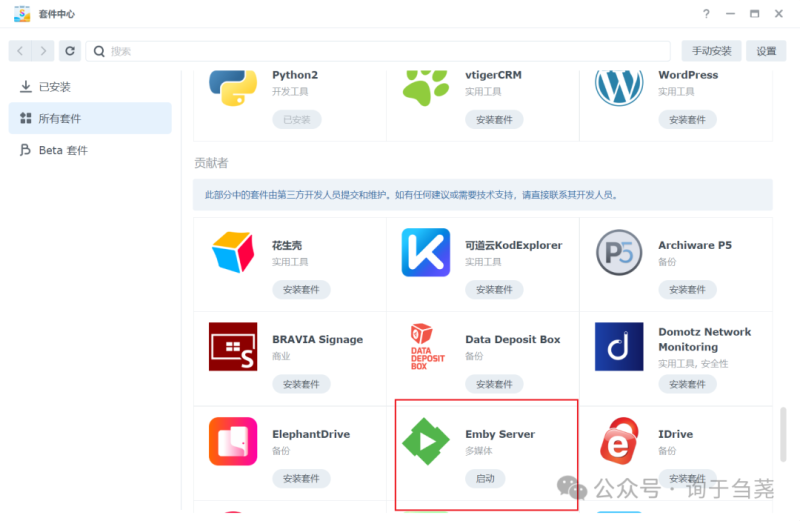Viewport: 800px width, 521px height.
Task: Click the Archiware P5 icon
Action: point(619,253)
